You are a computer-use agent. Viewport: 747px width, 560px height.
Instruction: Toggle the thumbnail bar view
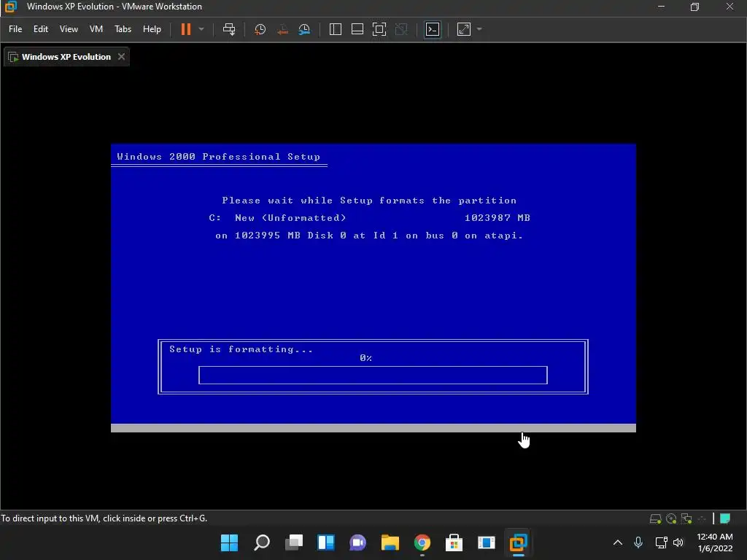pyautogui.click(x=357, y=29)
